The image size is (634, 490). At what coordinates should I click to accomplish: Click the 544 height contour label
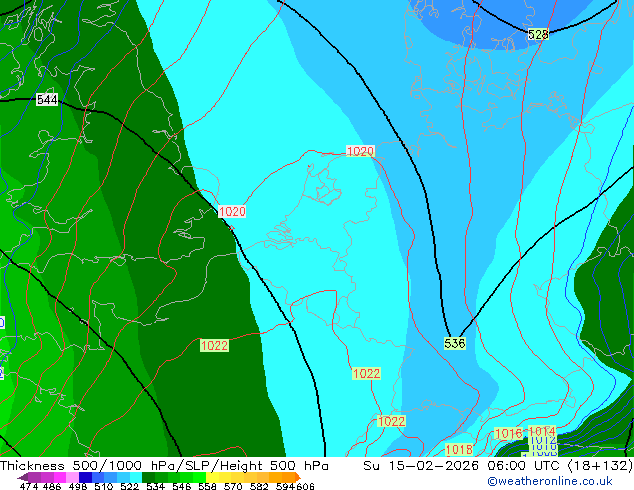(x=47, y=99)
